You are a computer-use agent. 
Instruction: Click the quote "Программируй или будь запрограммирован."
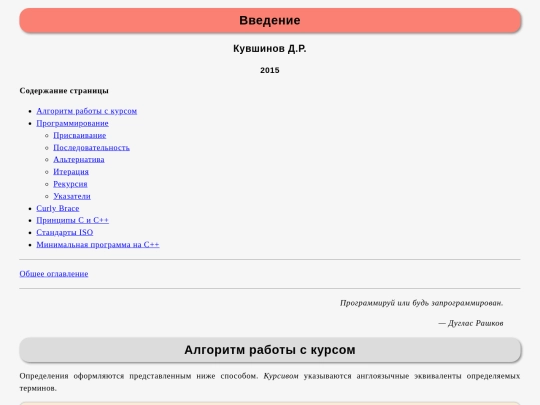[422, 303]
